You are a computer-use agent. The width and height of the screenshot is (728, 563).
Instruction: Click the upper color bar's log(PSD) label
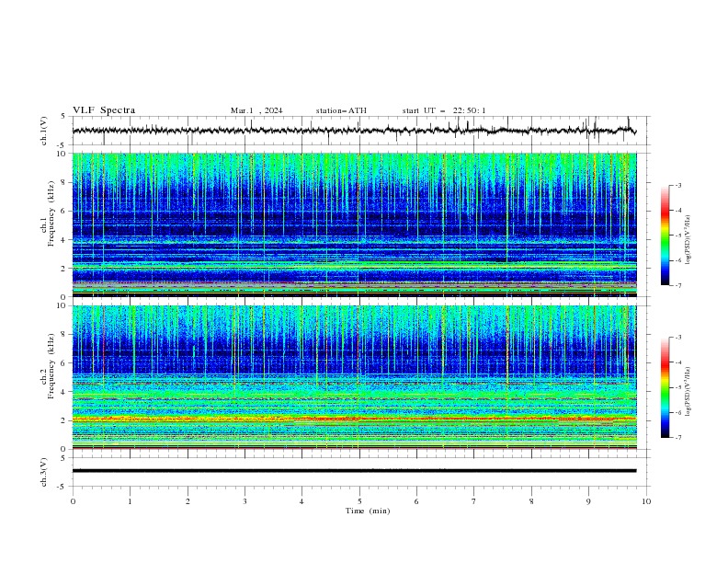(x=688, y=240)
